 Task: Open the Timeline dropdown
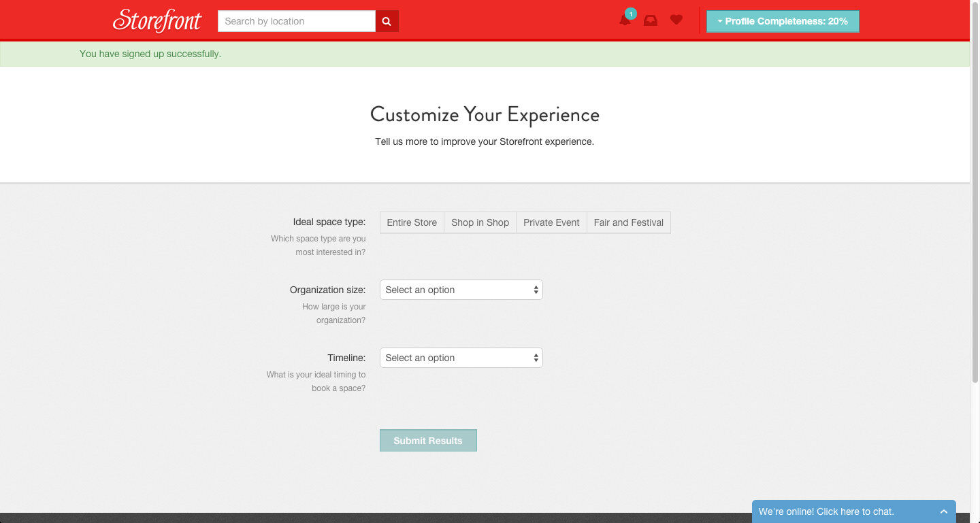coord(461,358)
